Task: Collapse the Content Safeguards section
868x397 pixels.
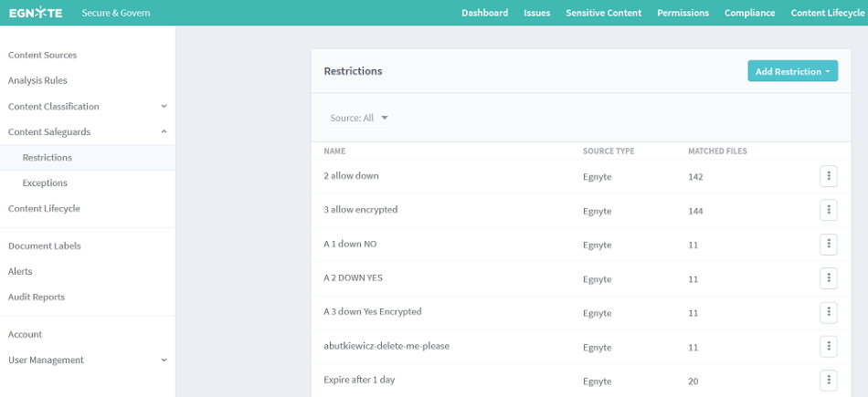Action: tap(164, 131)
